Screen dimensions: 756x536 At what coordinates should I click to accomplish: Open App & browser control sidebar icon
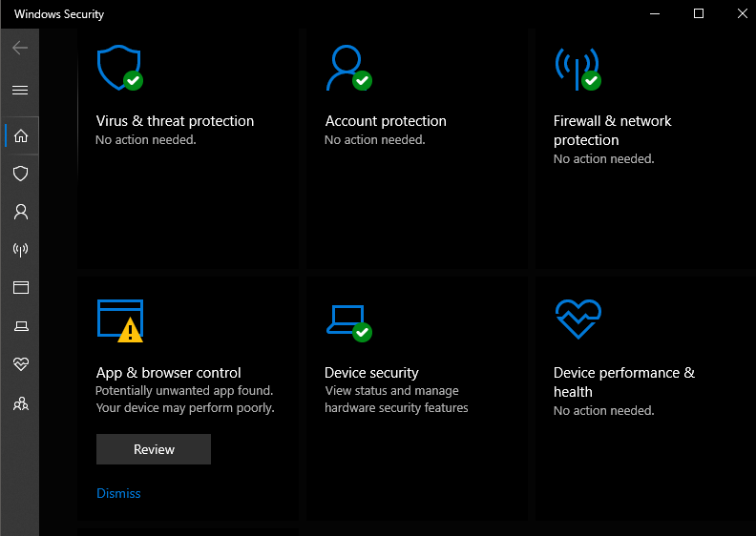click(20, 288)
